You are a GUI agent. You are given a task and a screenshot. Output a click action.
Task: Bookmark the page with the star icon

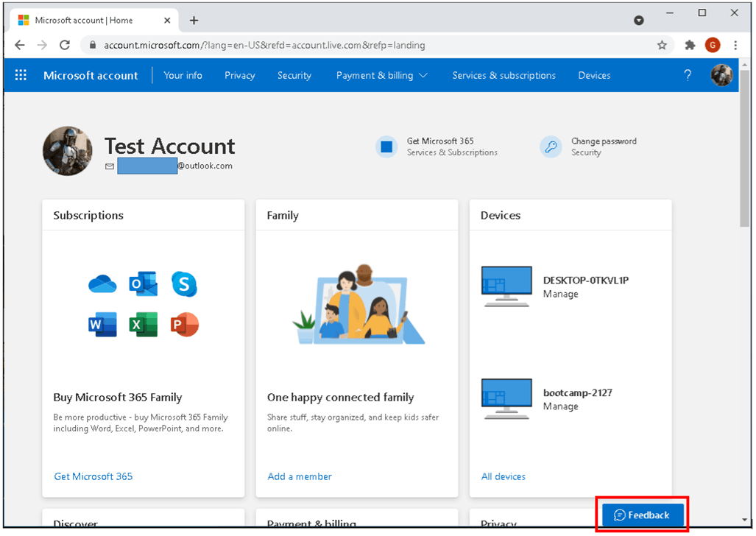tap(662, 45)
